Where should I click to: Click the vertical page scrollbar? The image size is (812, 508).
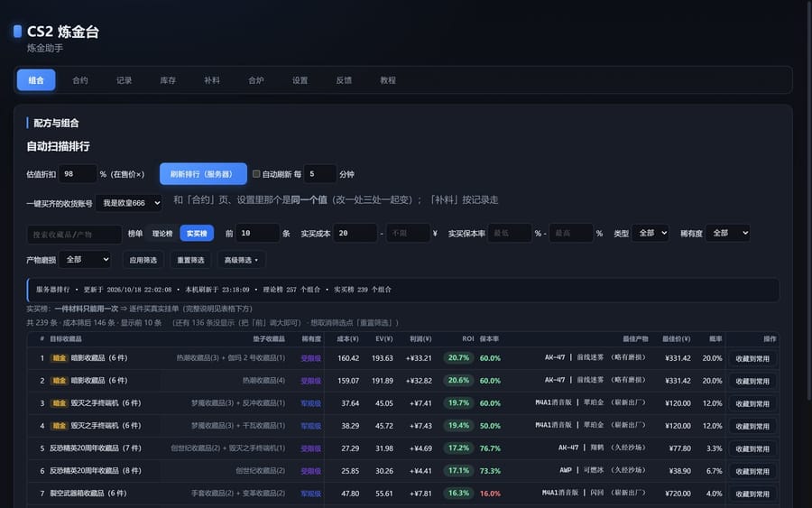click(x=809, y=202)
